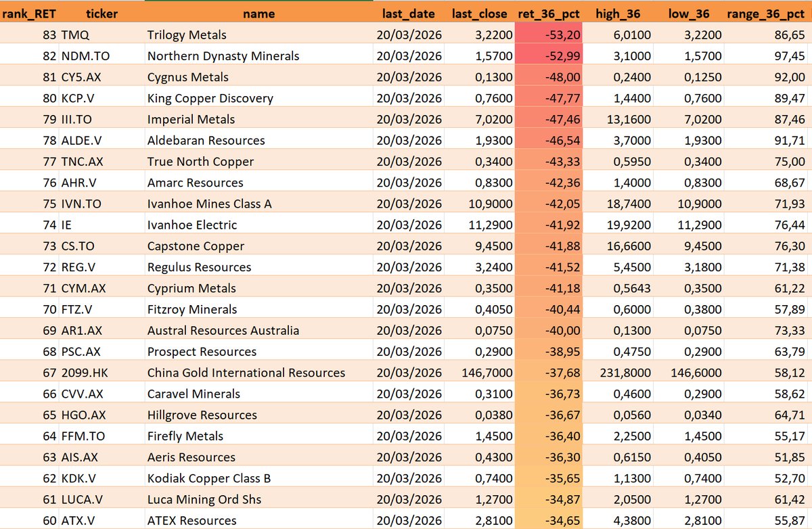Screen dimensions: 812x529
Task: Select the ret_36_pct column header
Action: 549,13
